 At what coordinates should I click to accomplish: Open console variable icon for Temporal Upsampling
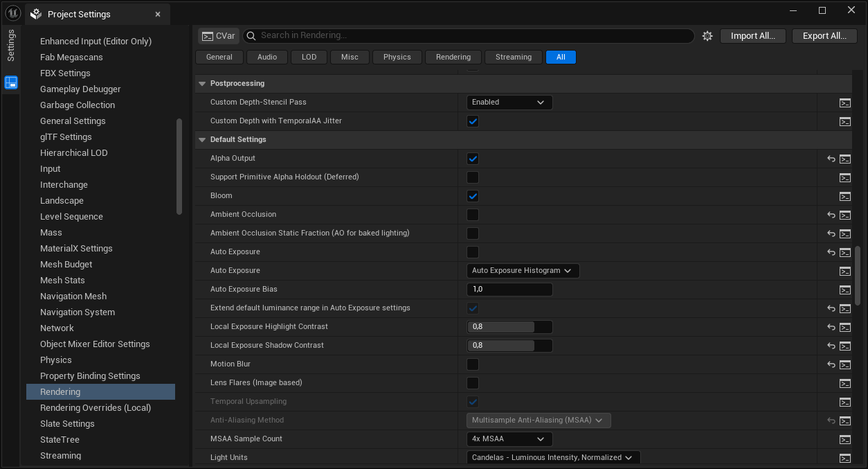click(x=845, y=402)
